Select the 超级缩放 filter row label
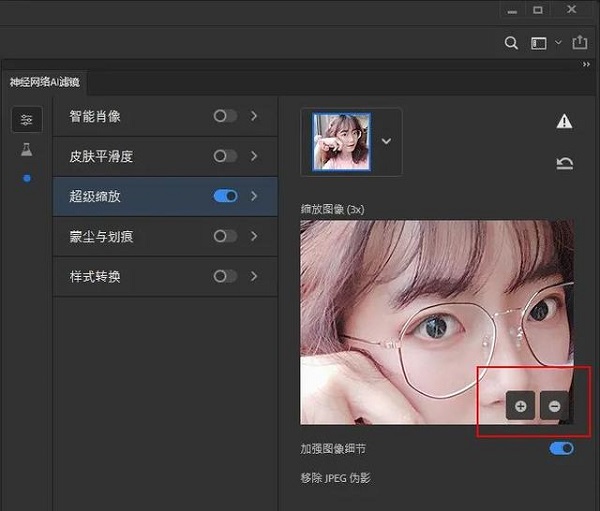The height and width of the screenshot is (511, 600). pyautogui.click(x=95, y=196)
